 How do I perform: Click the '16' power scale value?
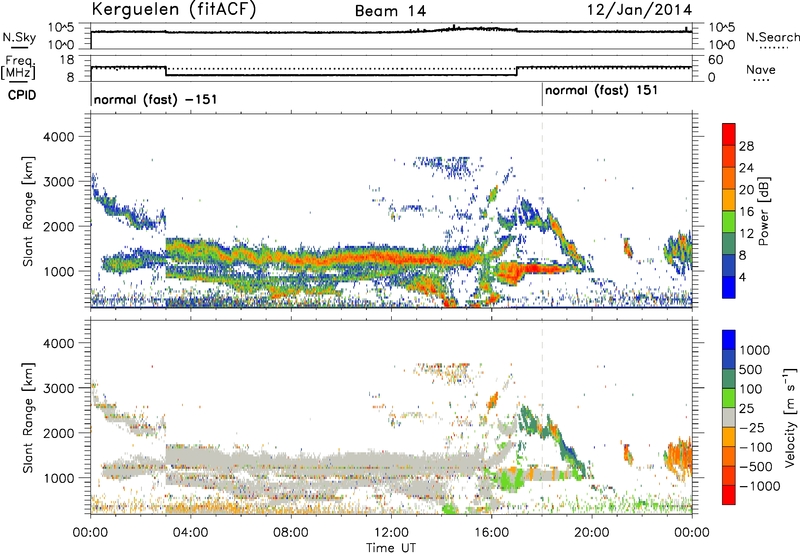point(746,212)
